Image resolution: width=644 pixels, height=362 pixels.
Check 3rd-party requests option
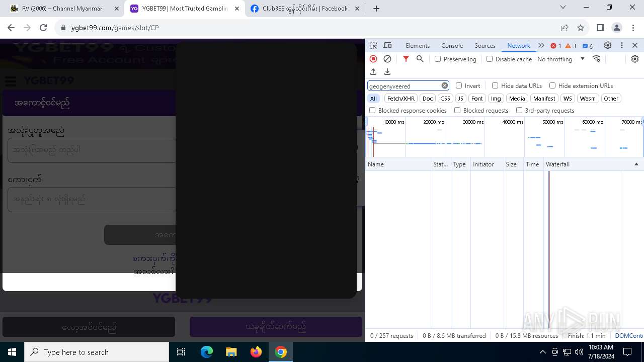[519, 110]
